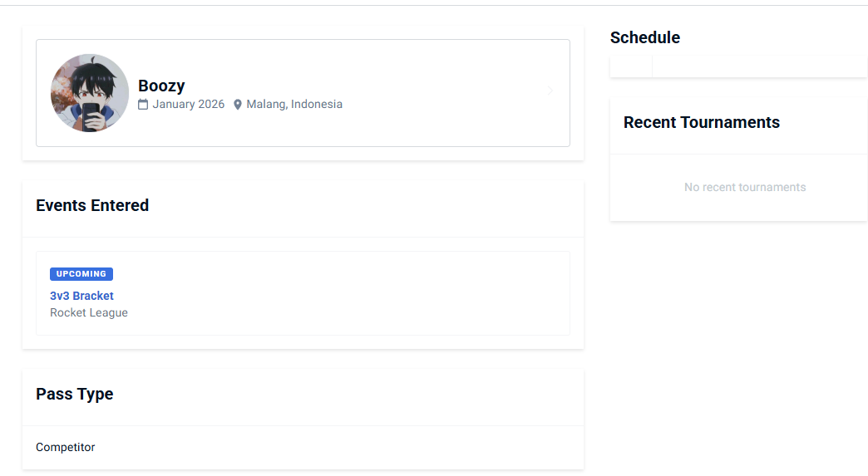
Task: Click the Rocket League game label
Action: pos(89,313)
